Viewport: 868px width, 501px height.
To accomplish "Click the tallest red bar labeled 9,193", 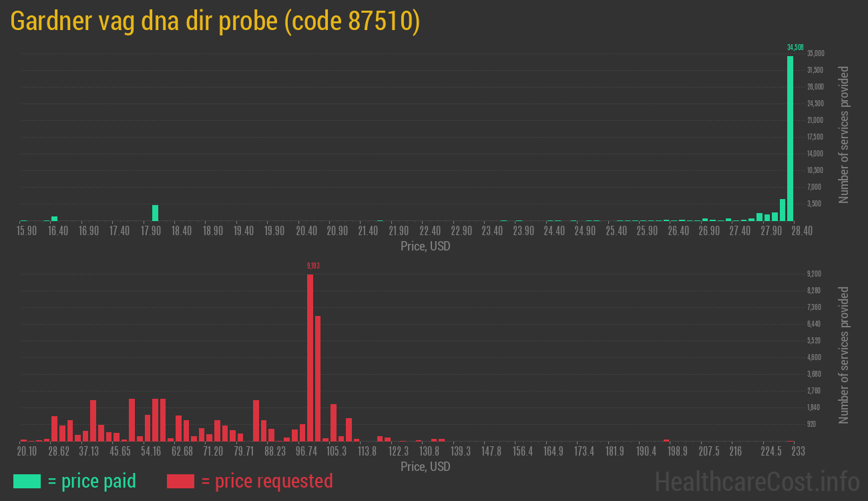I will (310, 357).
